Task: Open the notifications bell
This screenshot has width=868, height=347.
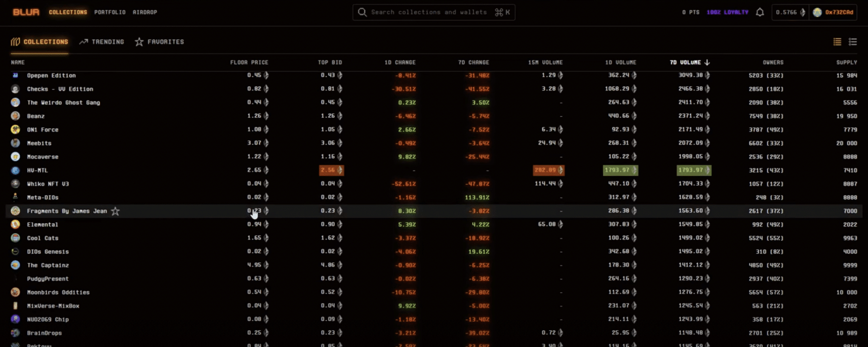Action: tap(760, 12)
